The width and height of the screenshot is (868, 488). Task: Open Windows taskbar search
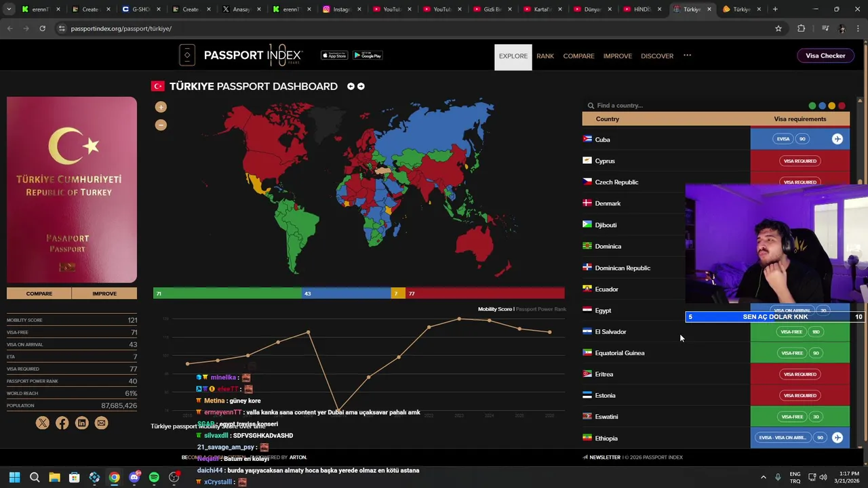point(35,478)
